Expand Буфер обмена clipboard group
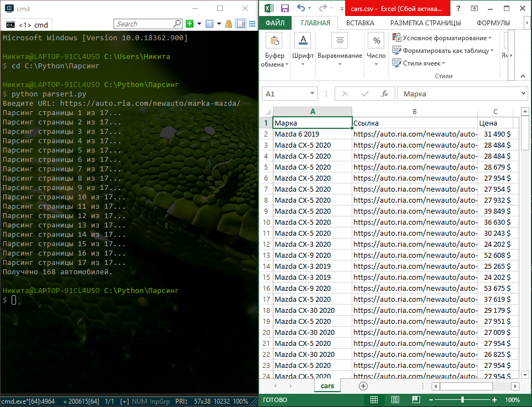532x407 pixels. (x=275, y=50)
